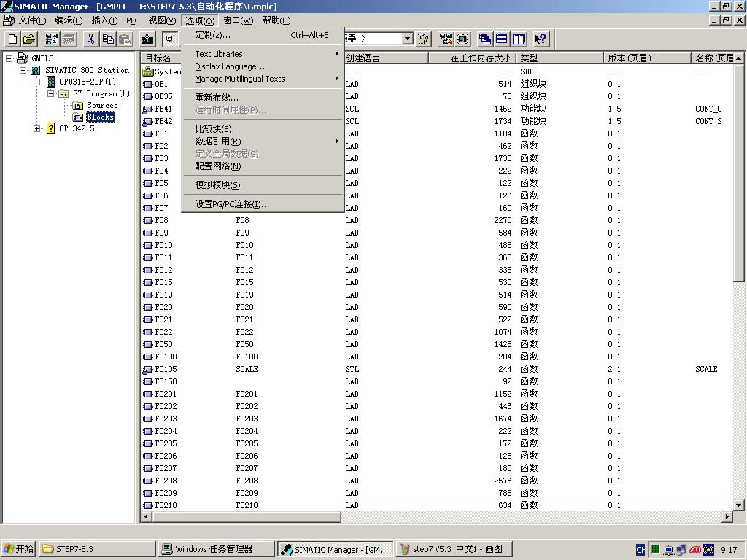Select the OB1 block icon
Viewport: 747px width, 560px height.
[147, 85]
